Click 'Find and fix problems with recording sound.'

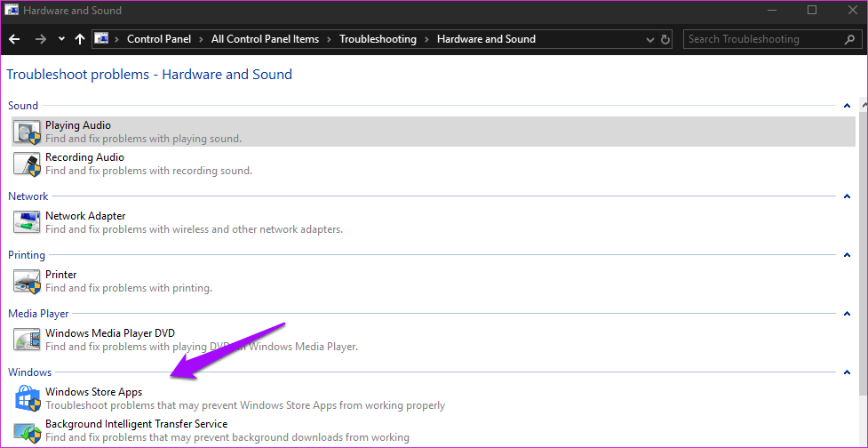tap(149, 171)
